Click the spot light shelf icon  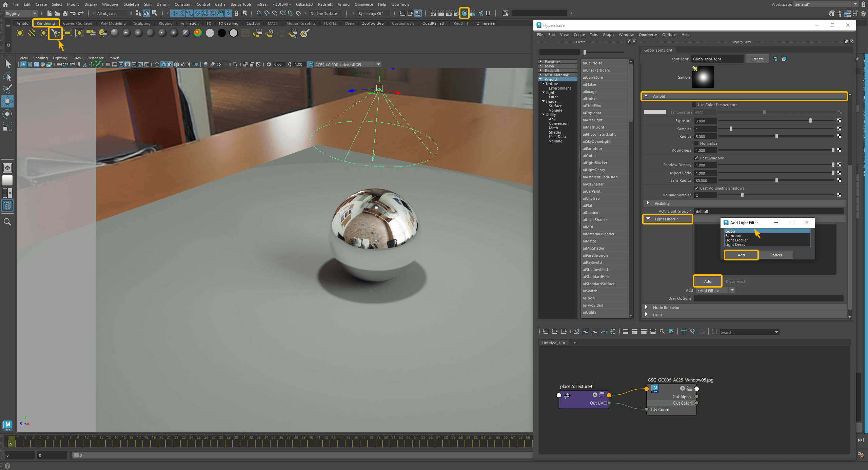55,33
